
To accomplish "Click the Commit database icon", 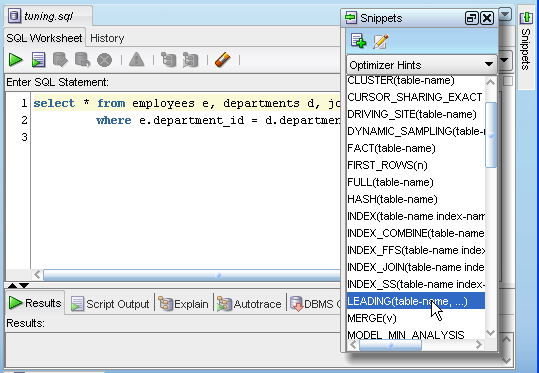I will tap(60, 60).
